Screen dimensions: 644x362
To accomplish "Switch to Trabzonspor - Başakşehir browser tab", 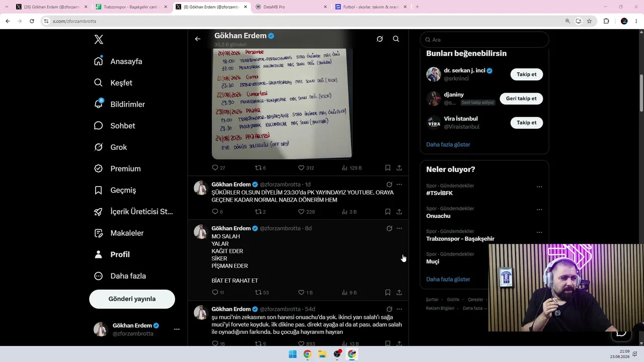I will (132, 7).
